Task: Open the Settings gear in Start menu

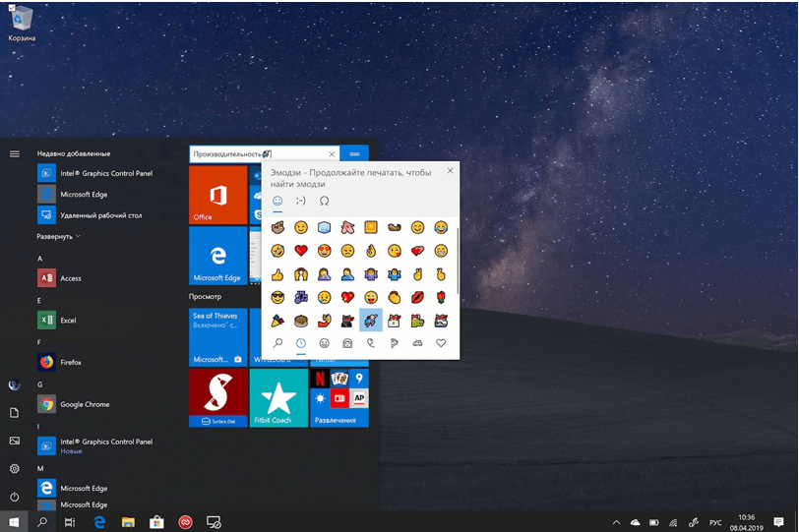Action: pos(14,469)
